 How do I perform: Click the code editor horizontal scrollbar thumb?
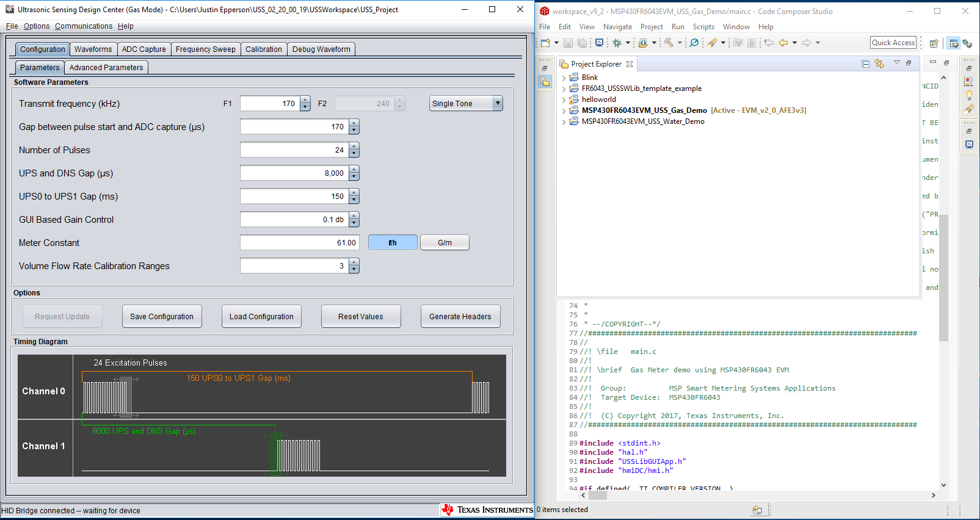coord(597,496)
